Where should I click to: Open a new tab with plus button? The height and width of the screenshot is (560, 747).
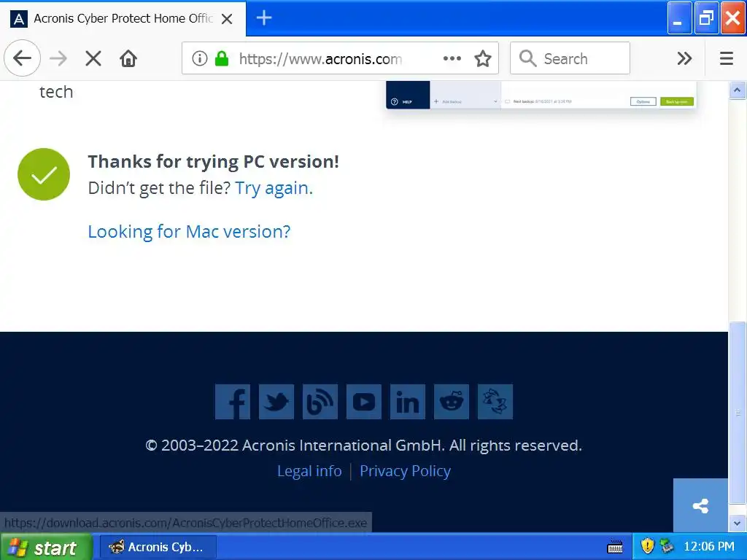point(264,18)
